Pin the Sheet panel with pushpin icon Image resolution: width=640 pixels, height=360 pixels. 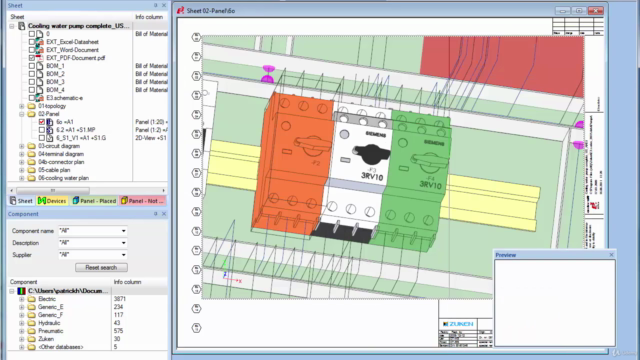(x=156, y=5)
